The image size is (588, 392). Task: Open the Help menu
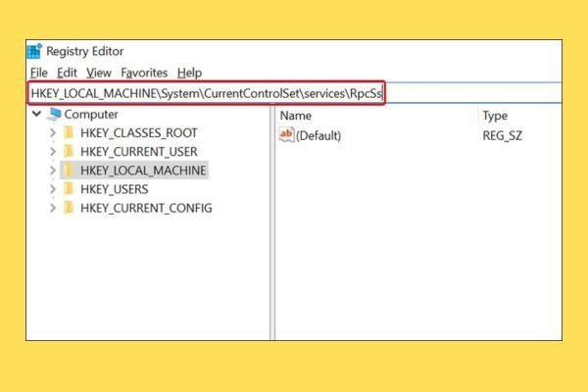click(x=189, y=73)
